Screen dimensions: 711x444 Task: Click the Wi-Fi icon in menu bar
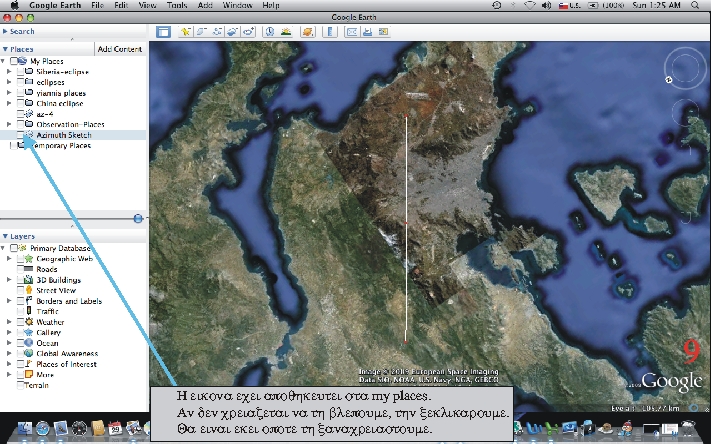(530, 5)
